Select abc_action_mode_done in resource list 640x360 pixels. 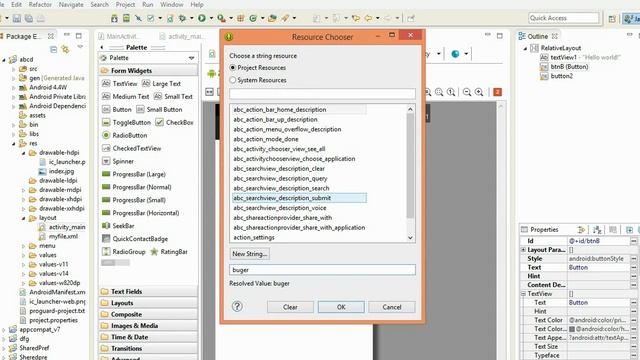(266, 139)
